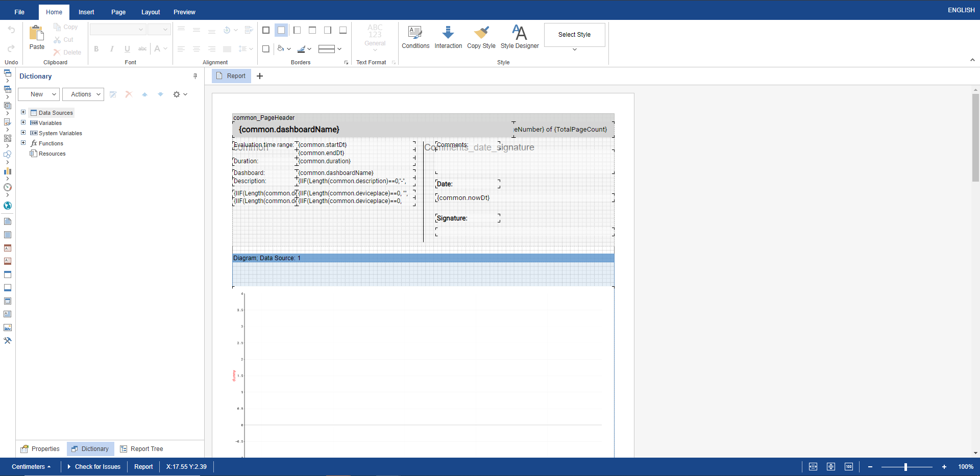This screenshot has width=980, height=476.
Task: Switch to the Report Tree tab
Action: pos(141,449)
